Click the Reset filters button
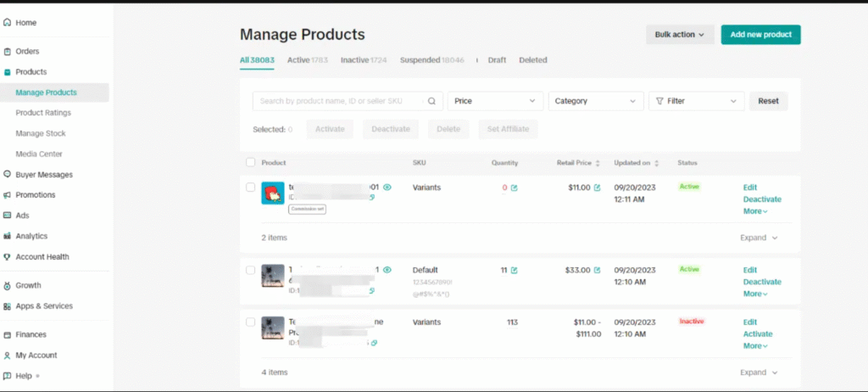Screen dimensions: 868x392 768,101
